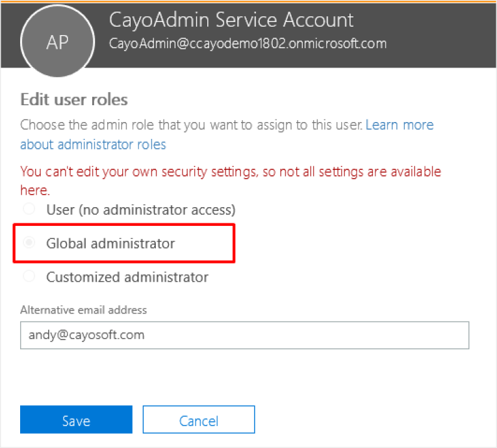Cancel editing user roles
Image resolution: width=497 pixels, height=448 pixels.
199,419
